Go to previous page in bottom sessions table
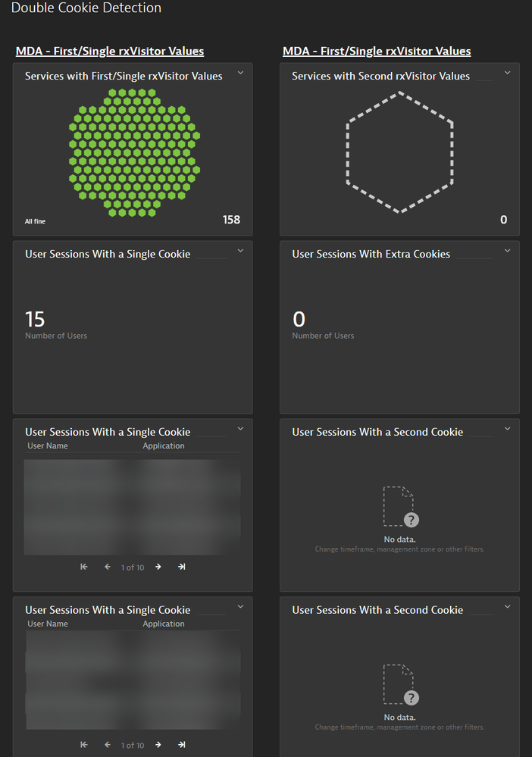The height and width of the screenshot is (757, 532). tap(108, 745)
